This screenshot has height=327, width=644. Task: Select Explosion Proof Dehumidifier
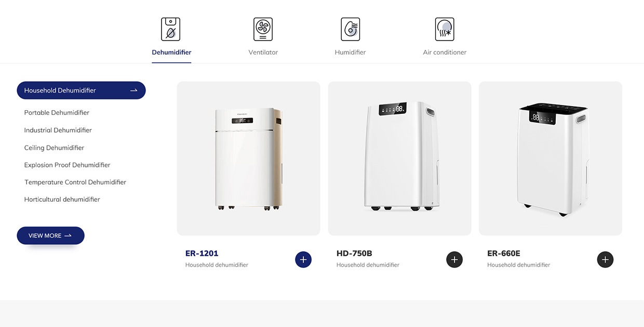68,165
